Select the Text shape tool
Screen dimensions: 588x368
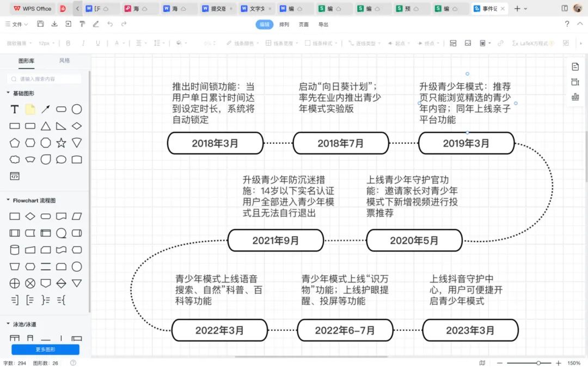[15, 110]
